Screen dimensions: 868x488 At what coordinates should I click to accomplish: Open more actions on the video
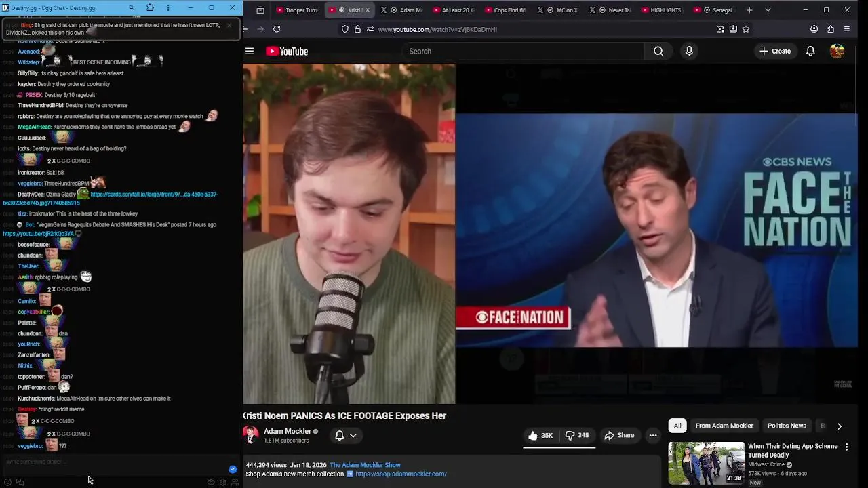pyautogui.click(x=653, y=436)
